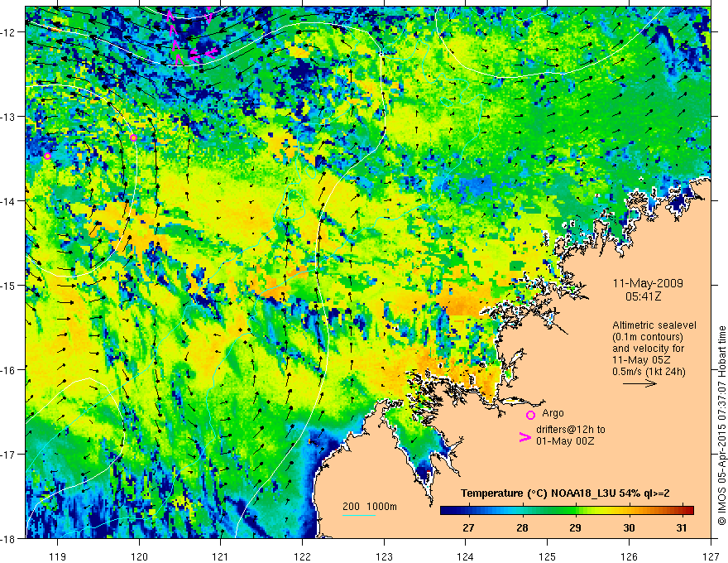
Task: Click the colour bar tick label 31
Action: pos(682,527)
